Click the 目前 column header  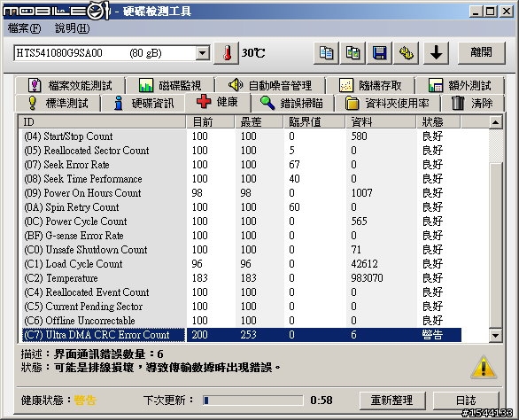[211, 122]
